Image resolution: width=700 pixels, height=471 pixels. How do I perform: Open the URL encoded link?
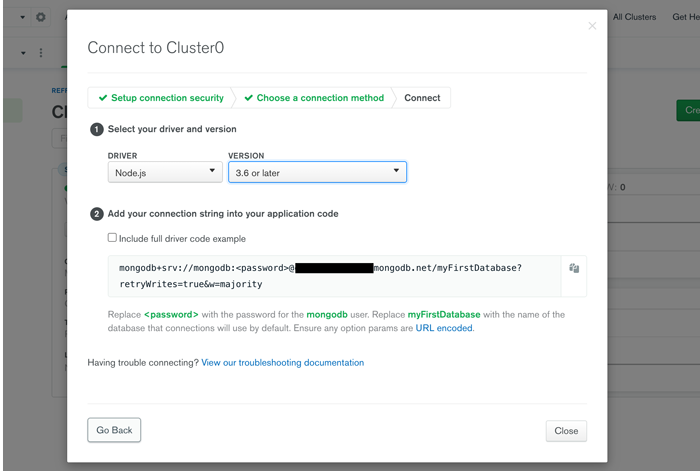(444, 328)
